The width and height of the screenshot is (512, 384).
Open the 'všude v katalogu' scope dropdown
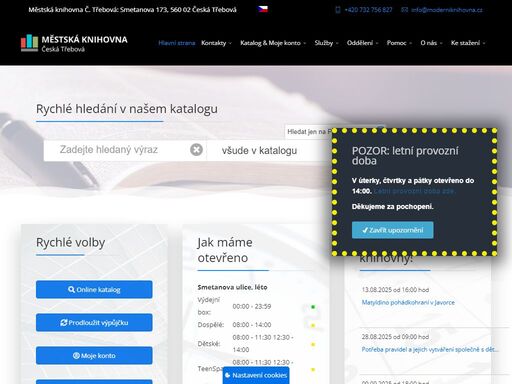coord(269,150)
